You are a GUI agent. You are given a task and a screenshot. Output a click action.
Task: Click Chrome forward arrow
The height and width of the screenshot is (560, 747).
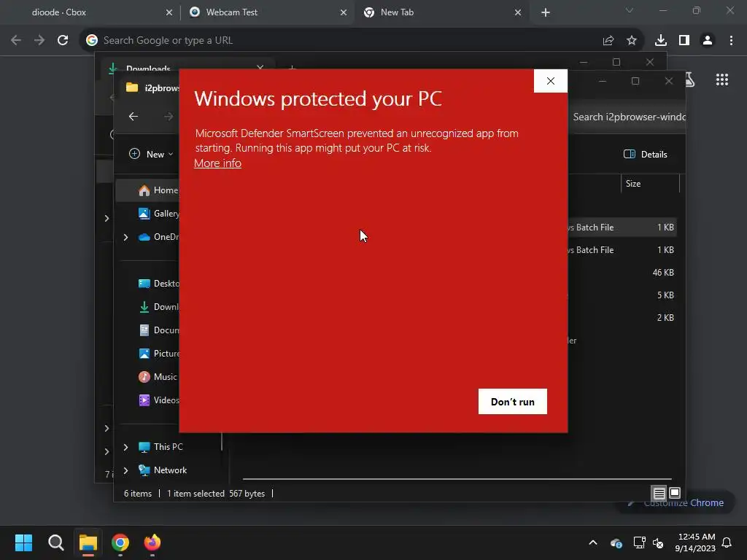tap(39, 41)
